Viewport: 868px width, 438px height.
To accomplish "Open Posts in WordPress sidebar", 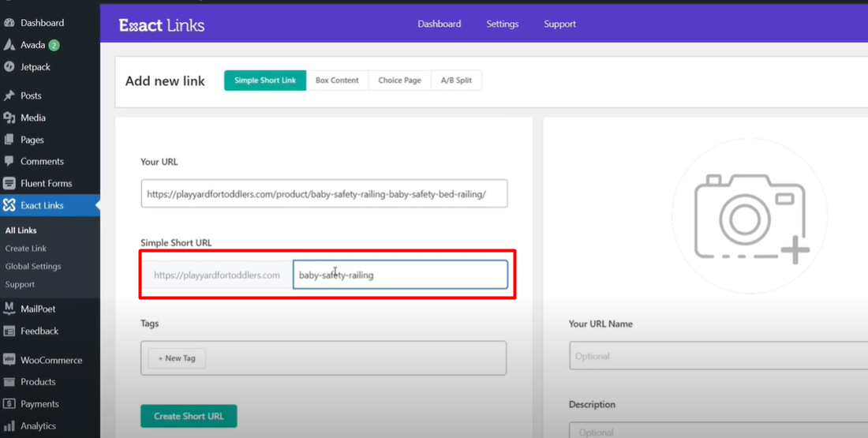I will (x=31, y=95).
